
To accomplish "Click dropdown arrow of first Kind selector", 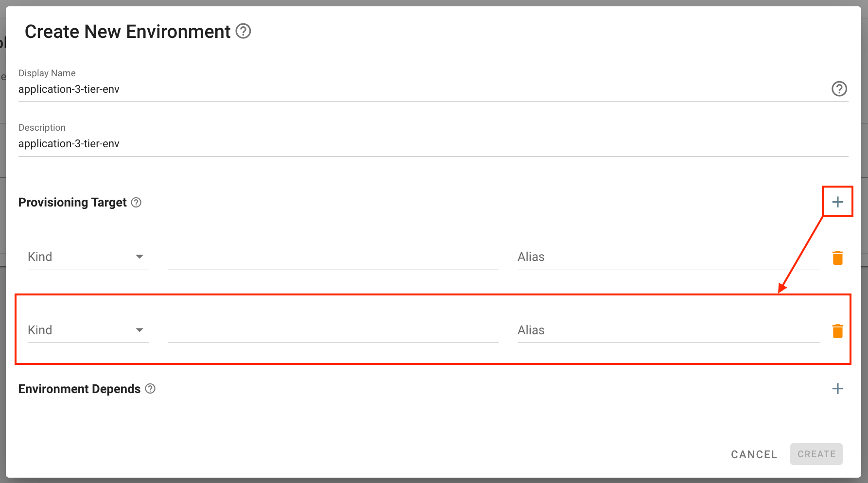I will [139, 257].
